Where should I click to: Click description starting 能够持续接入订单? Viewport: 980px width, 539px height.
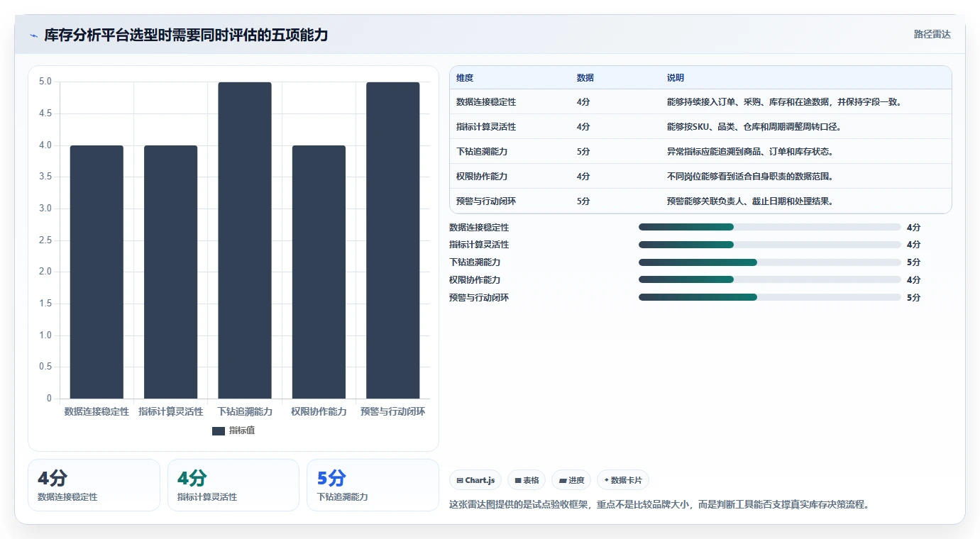784,102
